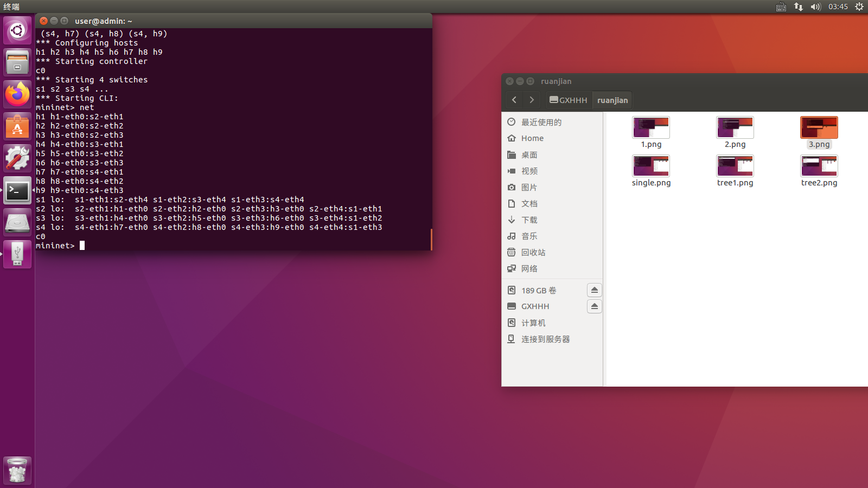Open Ubuntu Software Center in dock
The height and width of the screenshot is (488, 868).
coord(17,126)
